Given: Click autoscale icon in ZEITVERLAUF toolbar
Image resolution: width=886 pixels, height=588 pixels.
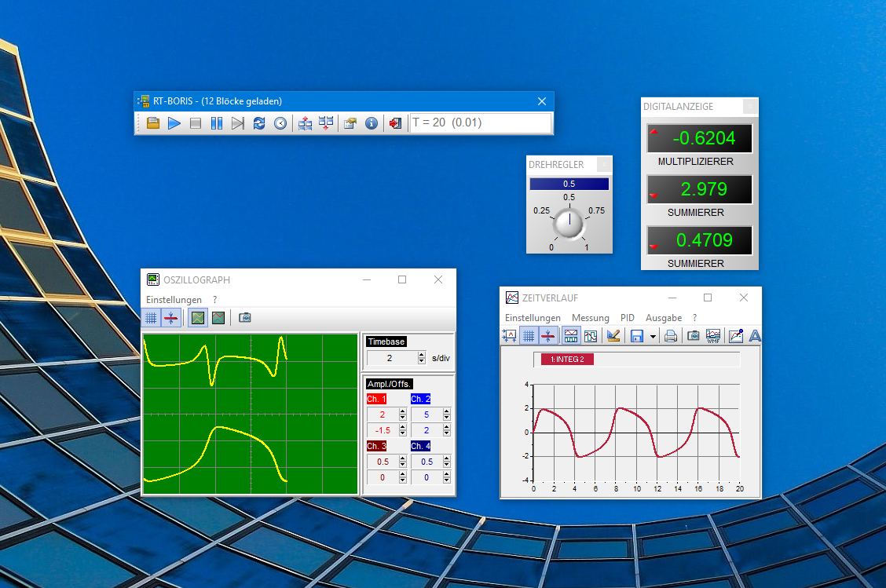Looking at the screenshot, I should tap(509, 336).
